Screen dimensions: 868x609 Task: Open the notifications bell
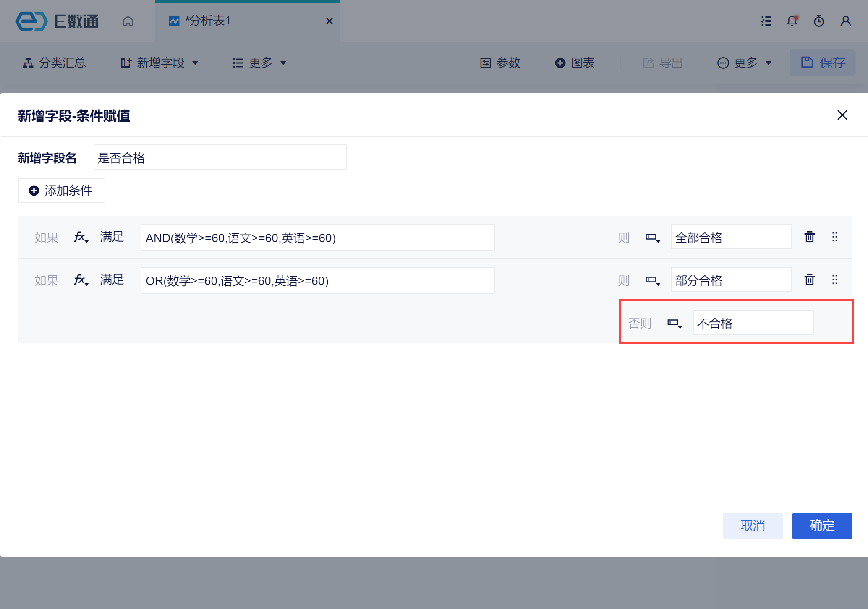[x=792, y=21]
